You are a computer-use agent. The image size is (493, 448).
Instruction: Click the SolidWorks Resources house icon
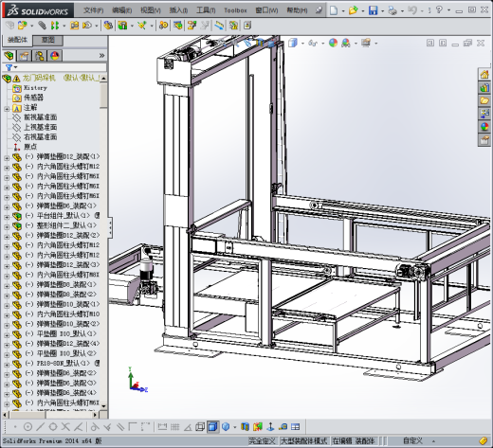tap(484, 75)
